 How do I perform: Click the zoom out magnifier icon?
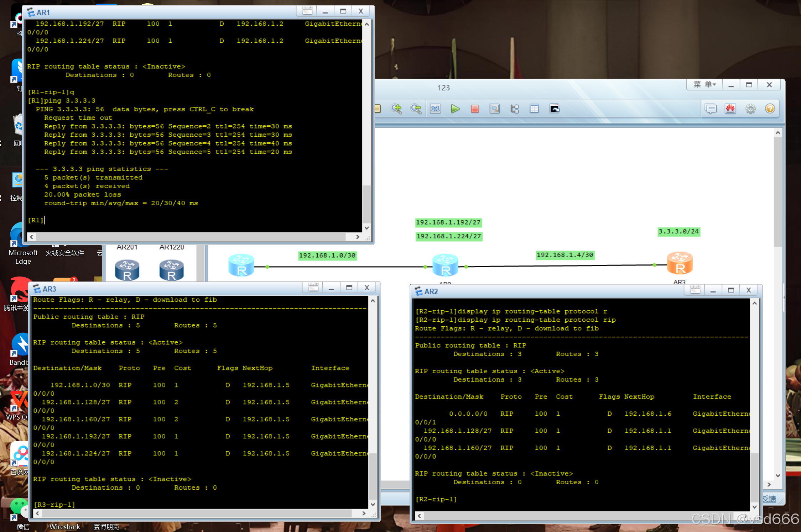click(x=416, y=109)
